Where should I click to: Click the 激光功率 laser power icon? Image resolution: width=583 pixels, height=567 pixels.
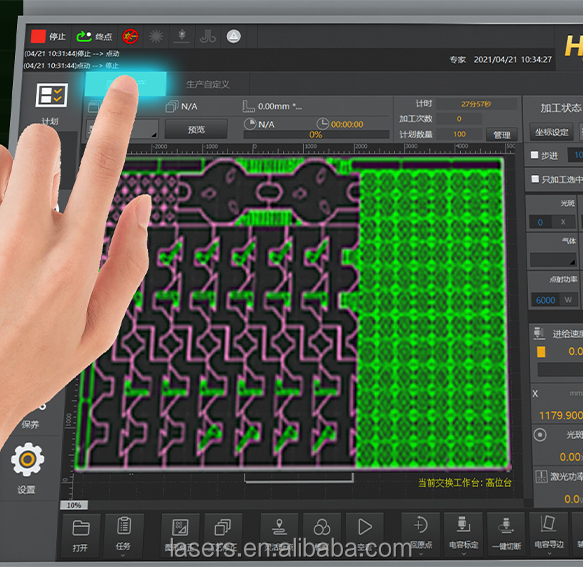541,476
